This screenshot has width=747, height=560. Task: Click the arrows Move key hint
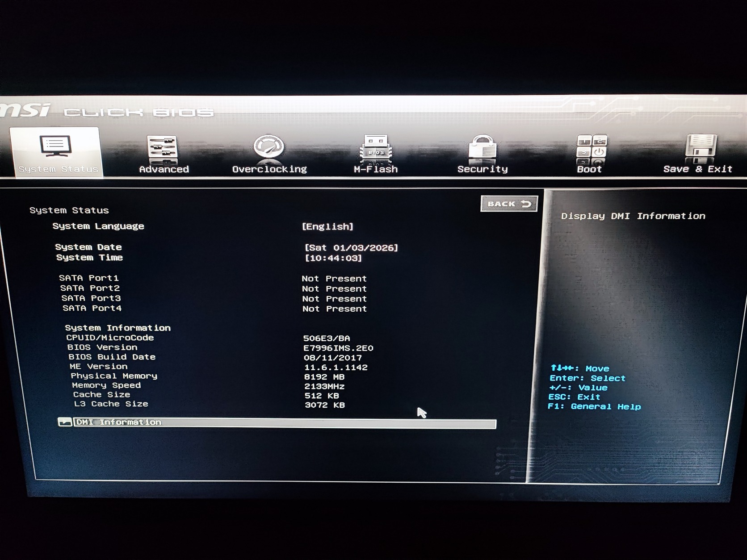click(580, 368)
